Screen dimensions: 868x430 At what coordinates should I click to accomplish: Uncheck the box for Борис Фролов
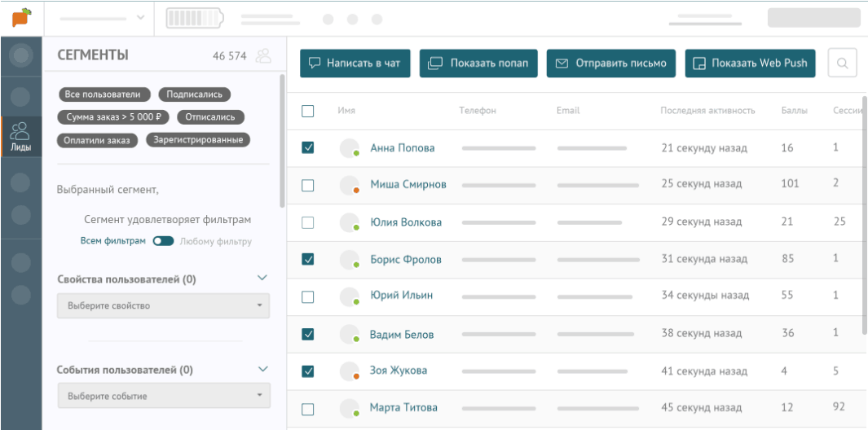(308, 260)
